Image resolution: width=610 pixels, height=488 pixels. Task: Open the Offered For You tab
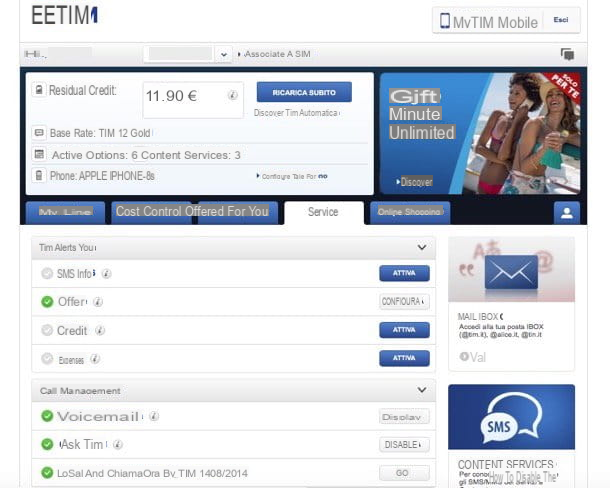238,212
